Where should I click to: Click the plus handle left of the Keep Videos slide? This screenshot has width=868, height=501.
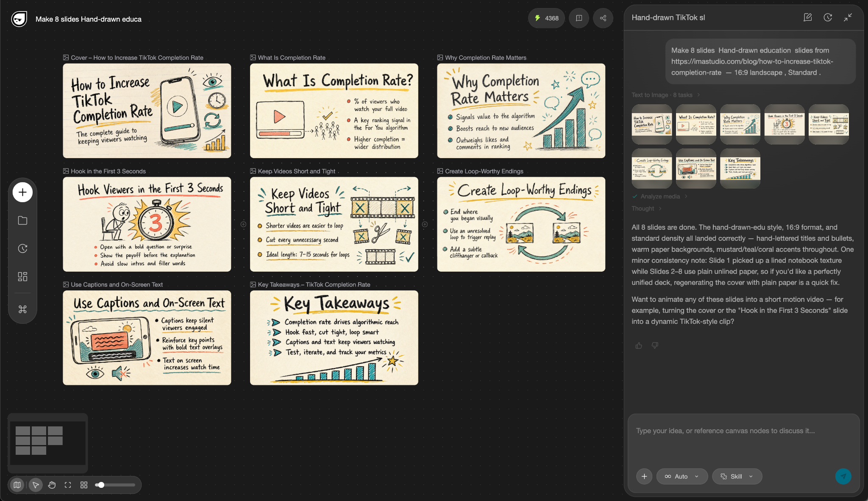(x=243, y=224)
